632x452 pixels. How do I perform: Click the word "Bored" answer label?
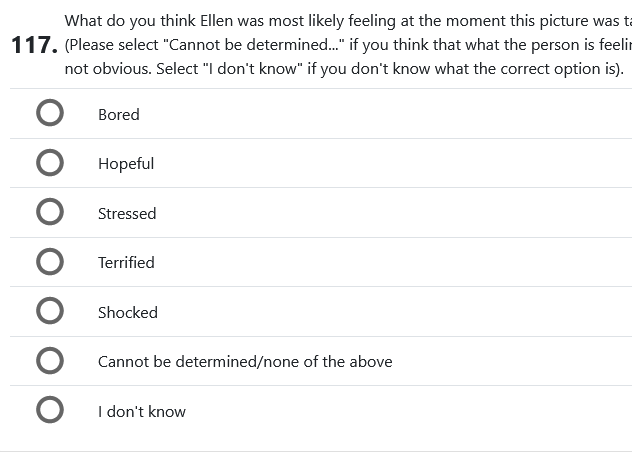(x=118, y=115)
